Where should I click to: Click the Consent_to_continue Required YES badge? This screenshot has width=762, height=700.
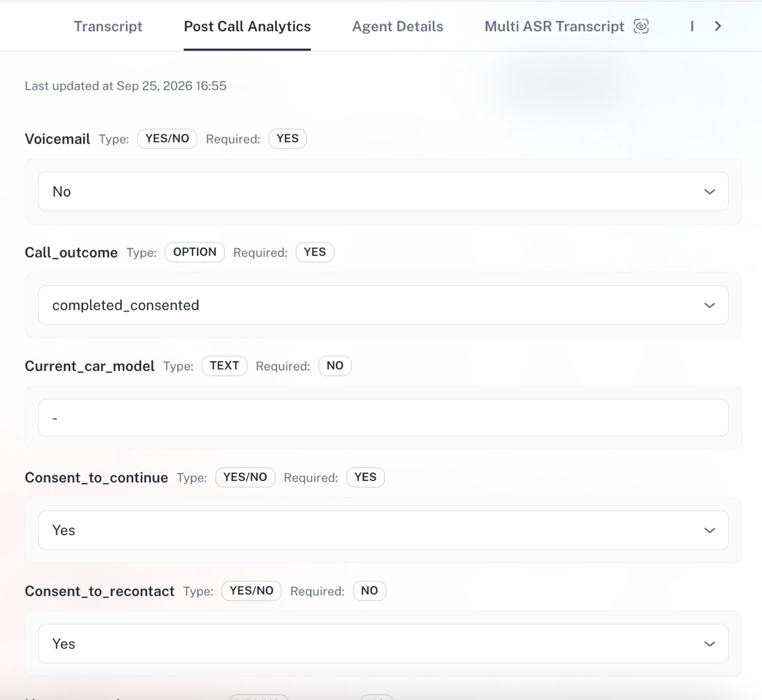coord(366,478)
